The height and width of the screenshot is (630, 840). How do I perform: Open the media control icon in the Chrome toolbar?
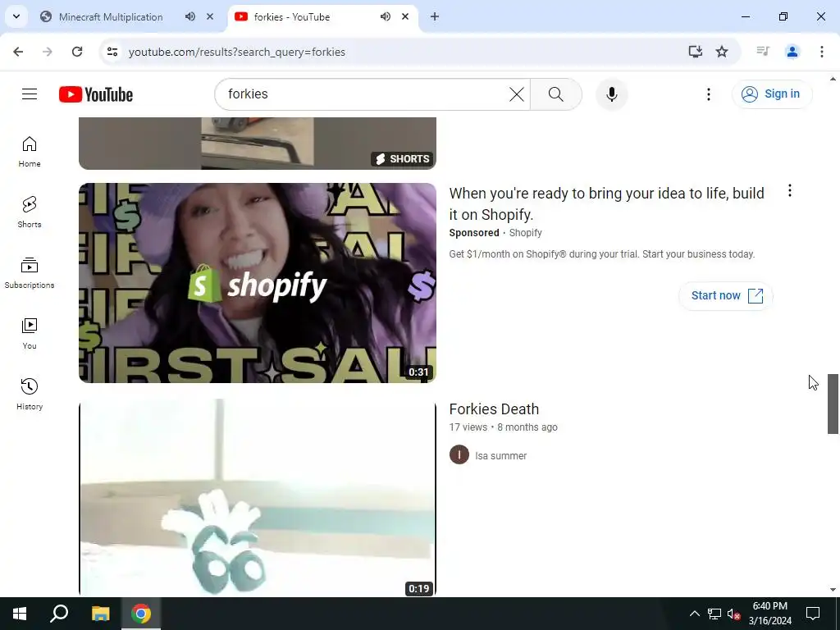click(763, 52)
